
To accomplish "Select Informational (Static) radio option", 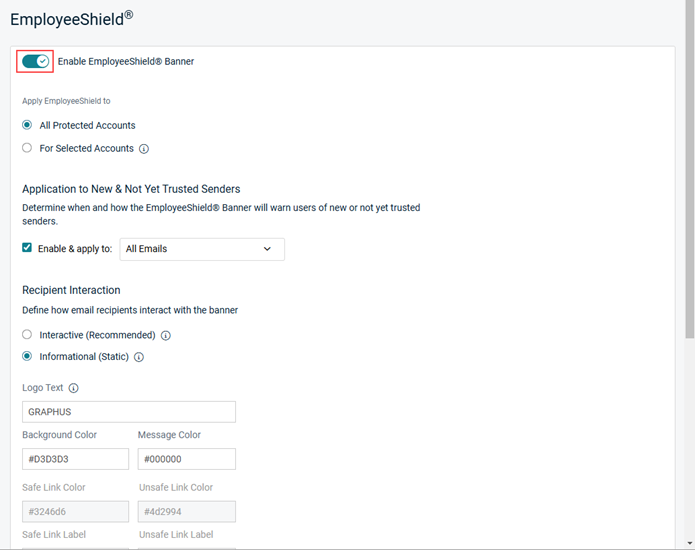I will pos(27,356).
